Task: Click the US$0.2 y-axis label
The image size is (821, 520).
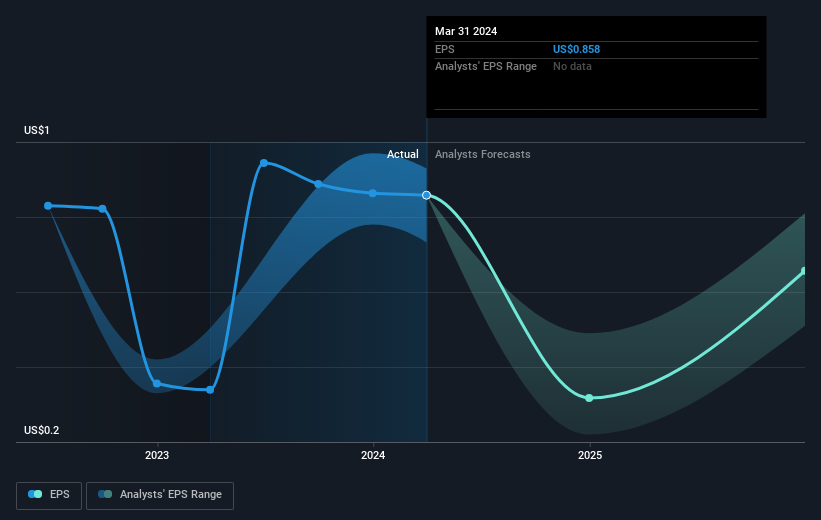Action: [41, 430]
